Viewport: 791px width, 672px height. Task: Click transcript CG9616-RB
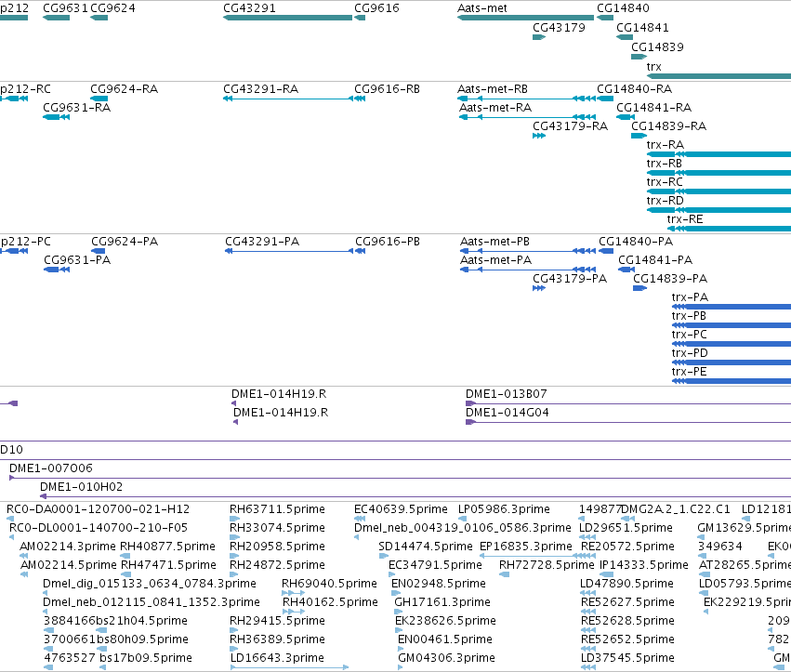point(387,89)
